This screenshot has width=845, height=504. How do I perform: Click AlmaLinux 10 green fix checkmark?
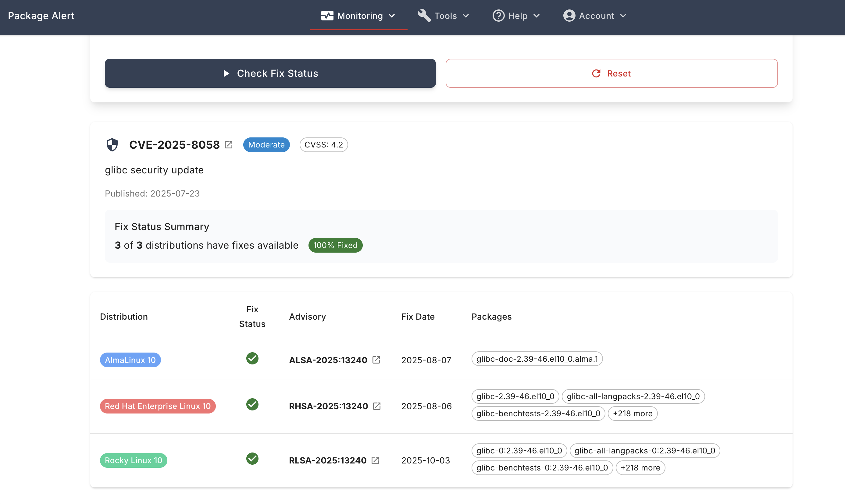(x=252, y=358)
